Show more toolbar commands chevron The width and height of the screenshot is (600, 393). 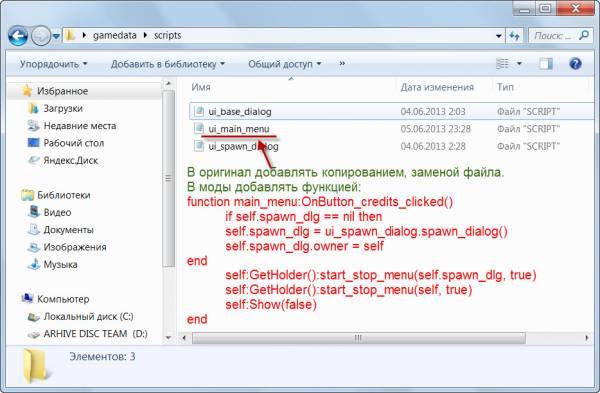(x=342, y=64)
